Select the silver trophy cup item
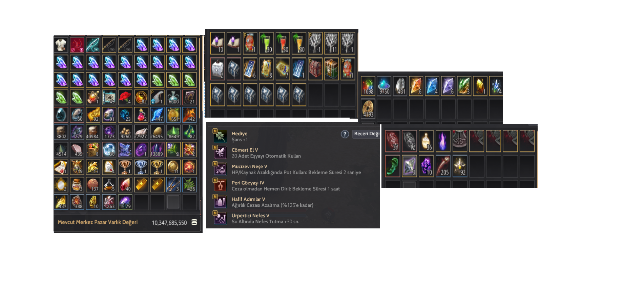 pos(141,167)
